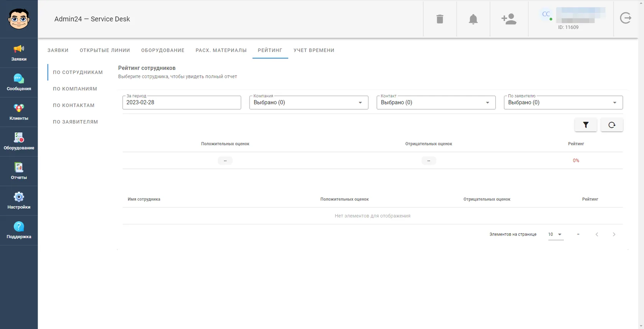Switch to the Учет времени tab

[314, 50]
